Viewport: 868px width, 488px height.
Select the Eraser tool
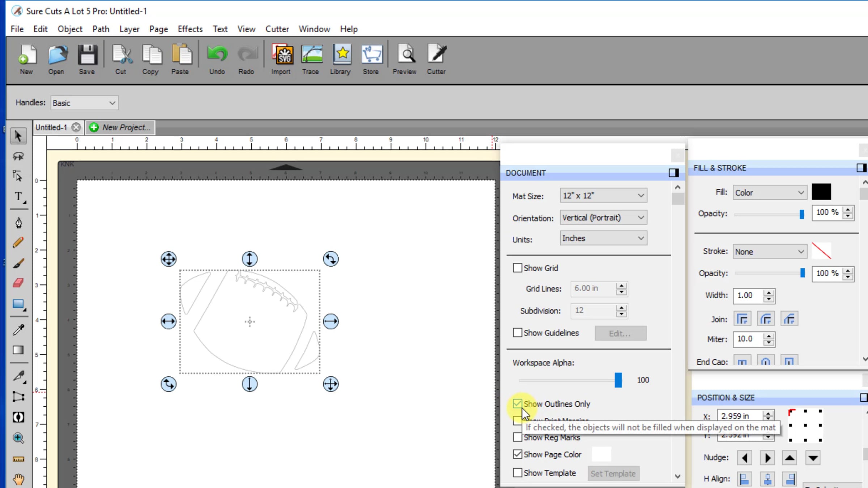pyautogui.click(x=18, y=283)
